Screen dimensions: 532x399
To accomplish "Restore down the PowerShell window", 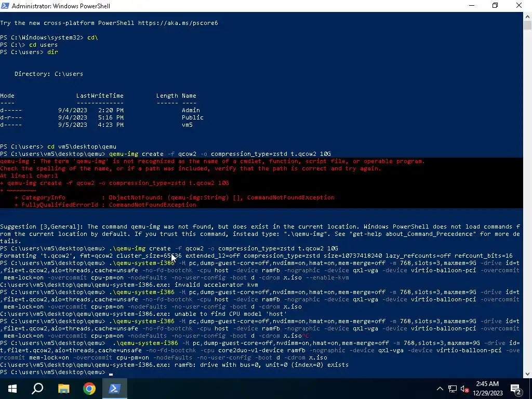I will click(495, 6).
